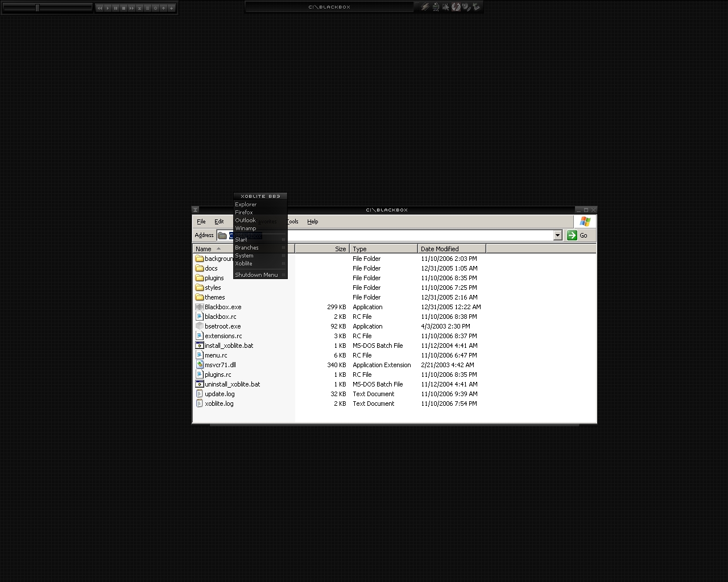The image size is (728, 582).
Task: Select the install_xoblite.bat icon
Action: [200, 346]
